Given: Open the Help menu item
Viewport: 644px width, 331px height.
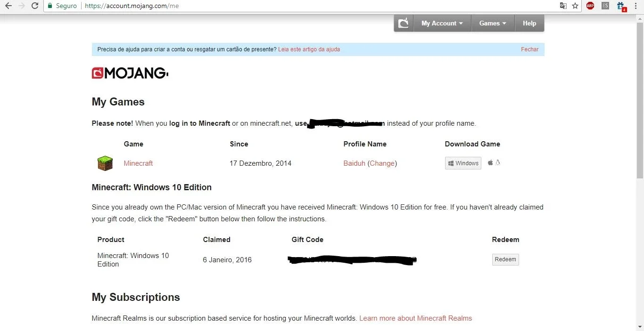Looking at the screenshot, I should point(529,23).
